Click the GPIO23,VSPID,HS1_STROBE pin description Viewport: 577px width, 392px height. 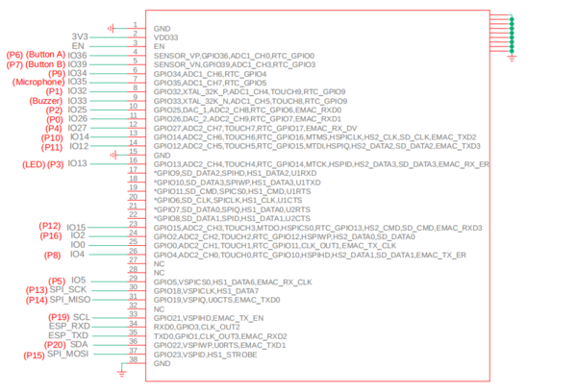click(x=206, y=355)
